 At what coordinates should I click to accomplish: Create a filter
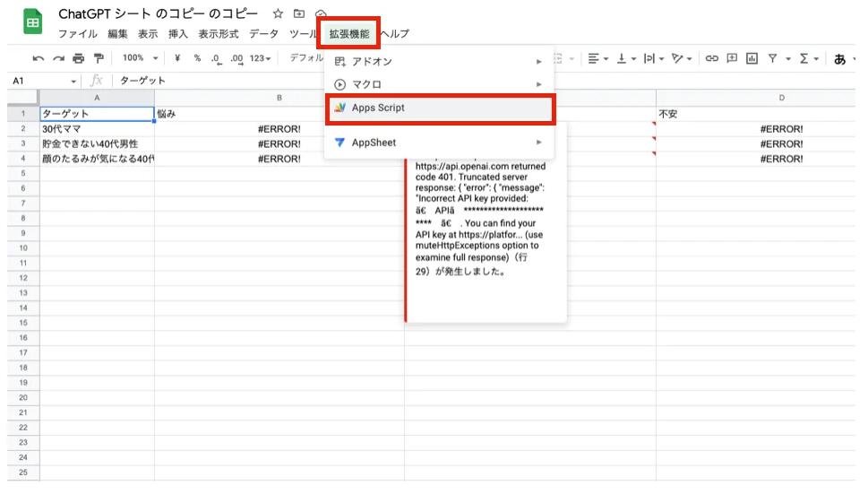pyautogui.click(x=772, y=58)
